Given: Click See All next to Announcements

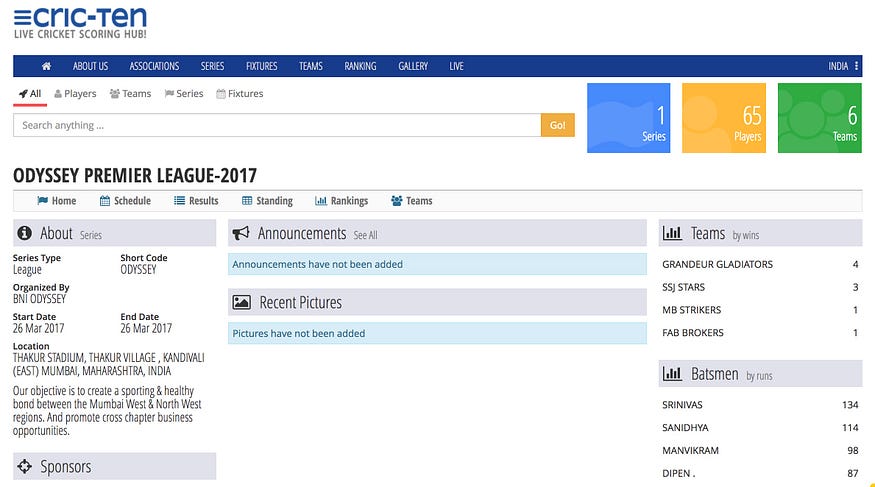Looking at the screenshot, I should pos(365,235).
